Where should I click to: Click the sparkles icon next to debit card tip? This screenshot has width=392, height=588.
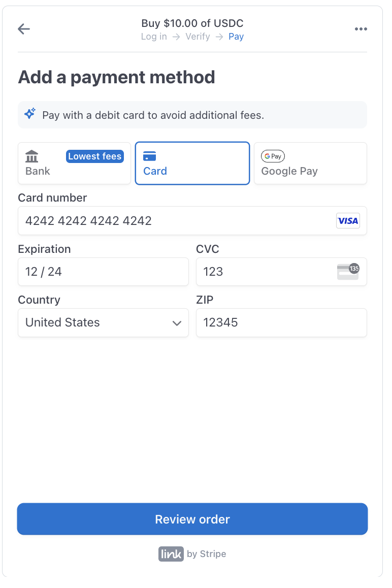click(30, 114)
